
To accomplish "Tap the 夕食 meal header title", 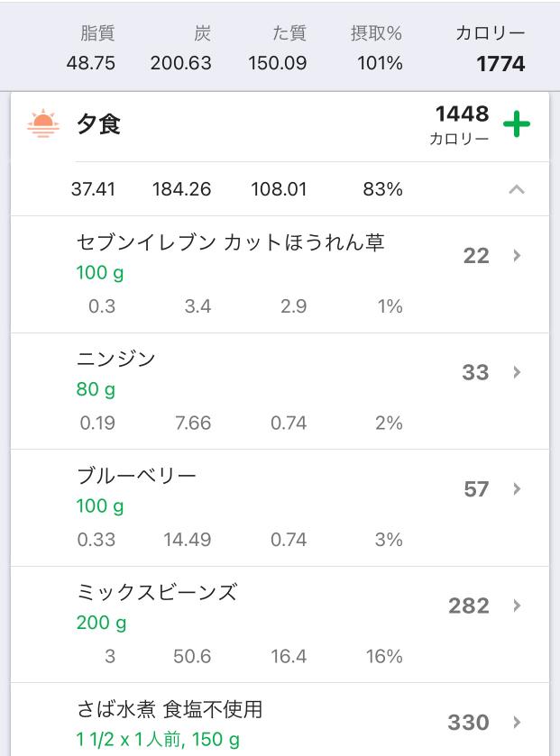I will click(x=98, y=124).
